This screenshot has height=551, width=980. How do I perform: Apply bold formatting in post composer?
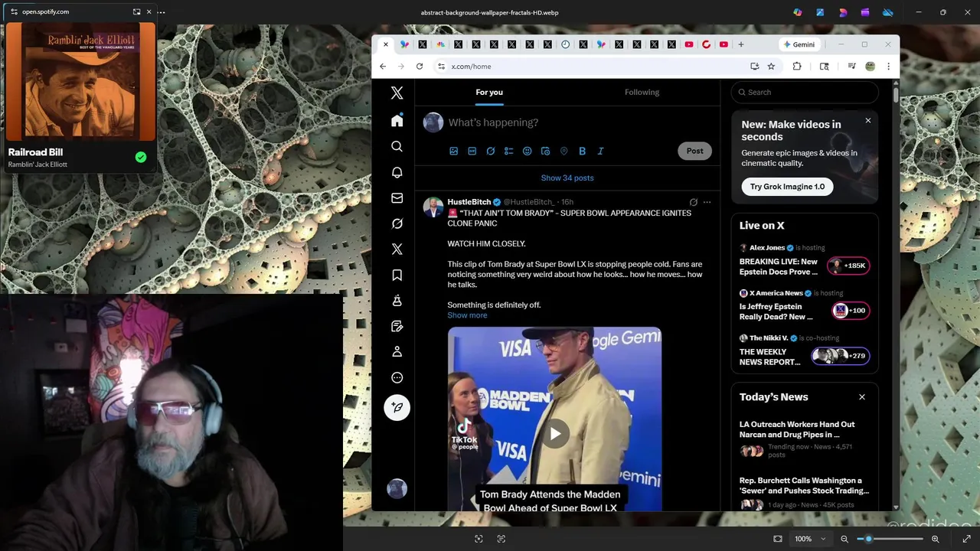pyautogui.click(x=582, y=152)
